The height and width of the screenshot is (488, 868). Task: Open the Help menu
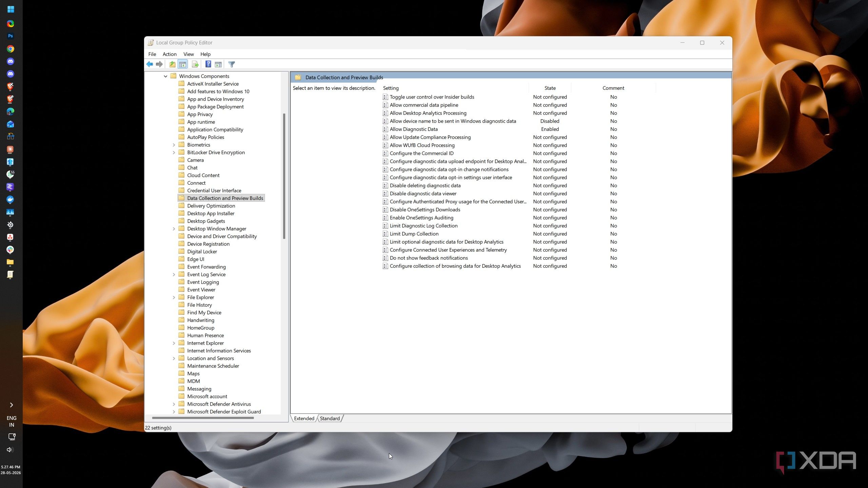click(205, 54)
